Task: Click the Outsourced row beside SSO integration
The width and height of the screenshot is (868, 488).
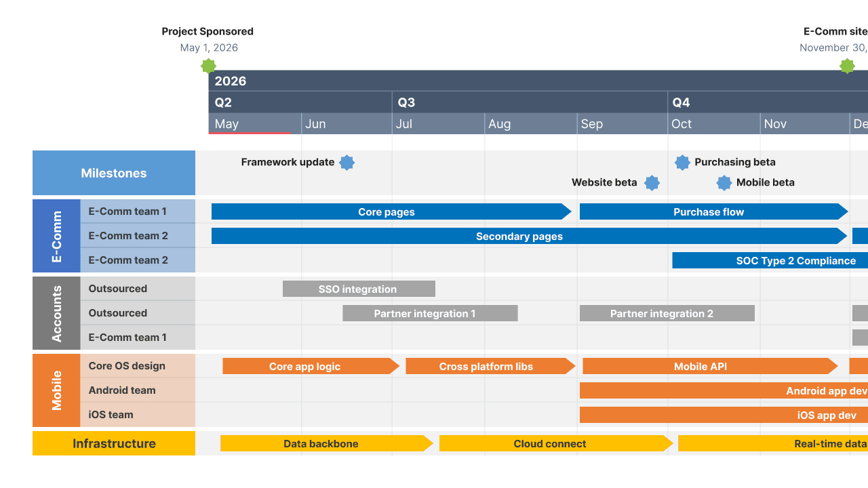Action: [138, 289]
